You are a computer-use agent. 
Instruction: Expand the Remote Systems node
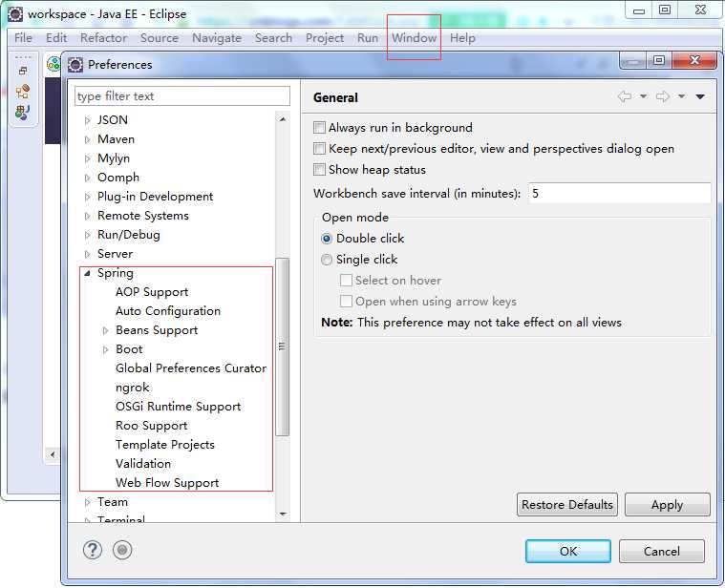tap(87, 216)
